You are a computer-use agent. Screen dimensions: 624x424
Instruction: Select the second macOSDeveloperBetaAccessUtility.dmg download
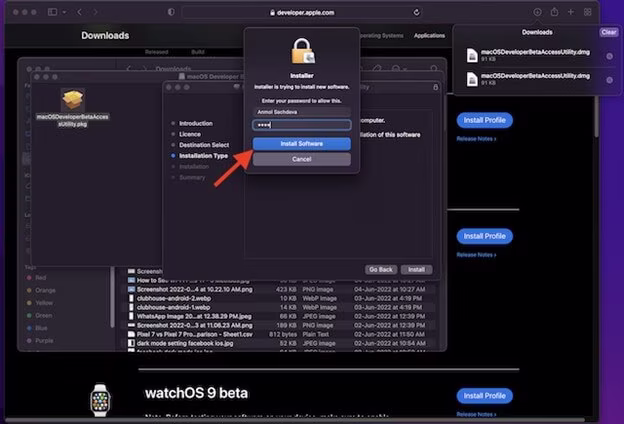click(x=535, y=79)
